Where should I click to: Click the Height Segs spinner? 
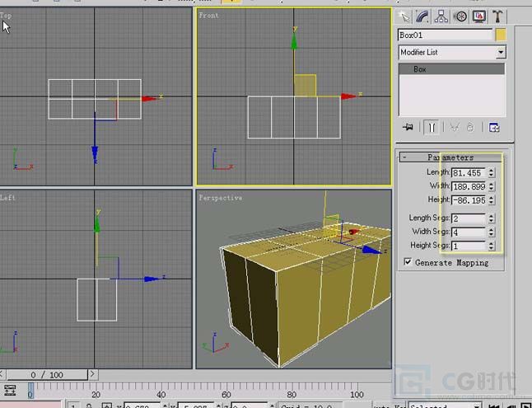click(x=491, y=246)
